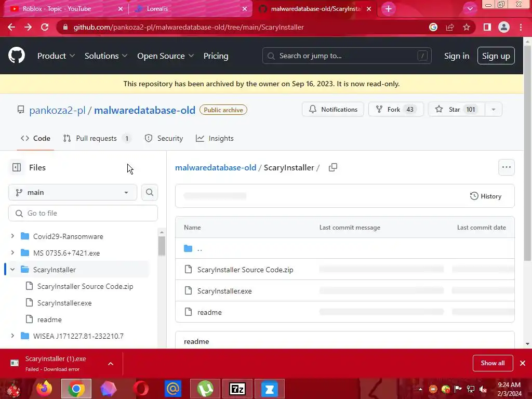Expand the Solutions menu
Image resolution: width=532 pixels, height=399 pixels.
(106, 56)
